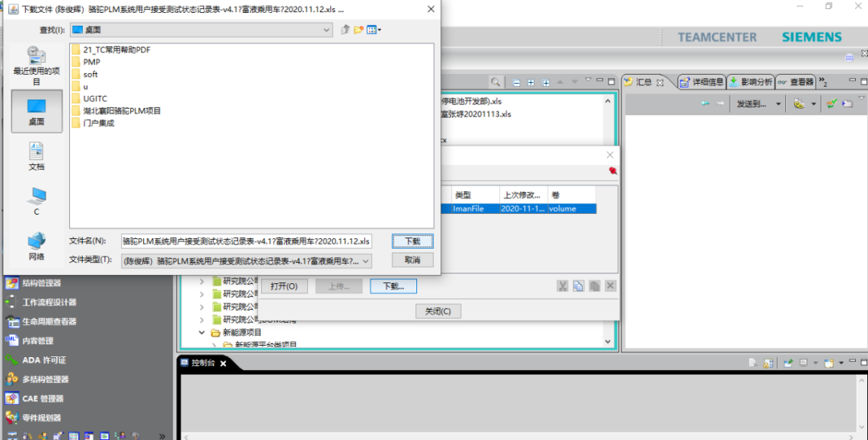Show hidden tabs list after 查看器

pyautogui.click(x=823, y=82)
